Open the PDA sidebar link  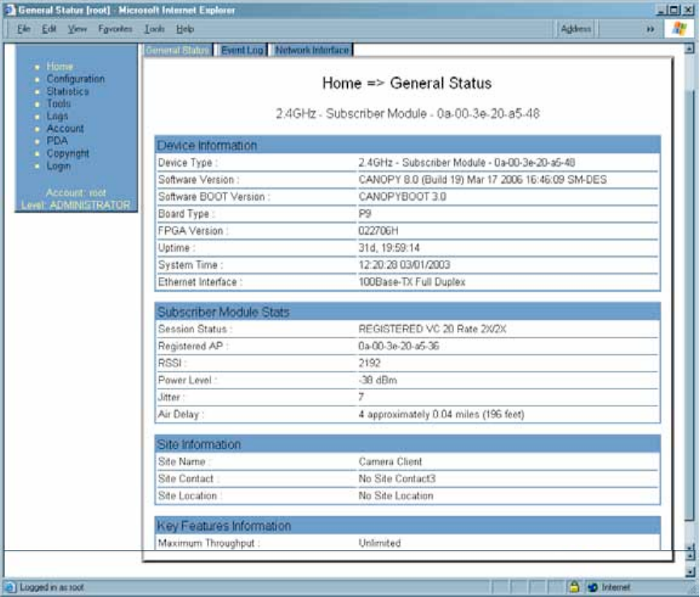click(57, 141)
